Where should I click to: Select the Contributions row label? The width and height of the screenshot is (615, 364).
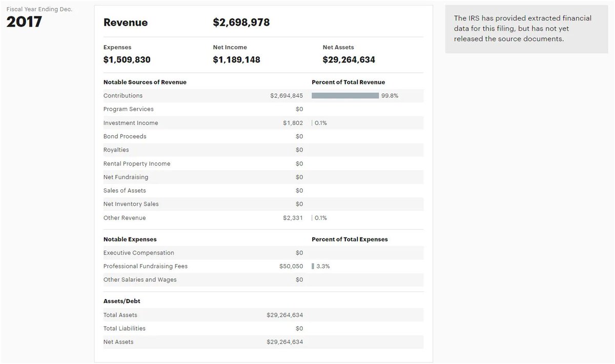tap(123, 96)
